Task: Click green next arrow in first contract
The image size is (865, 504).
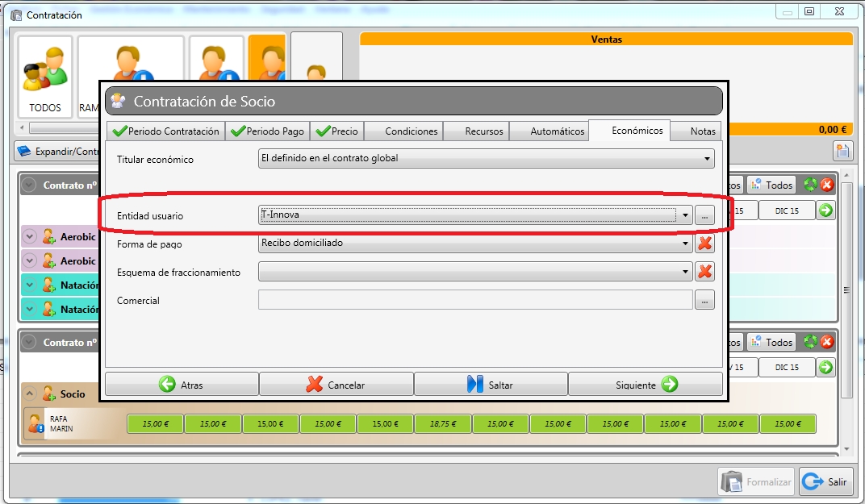Action: click(825, 210)
